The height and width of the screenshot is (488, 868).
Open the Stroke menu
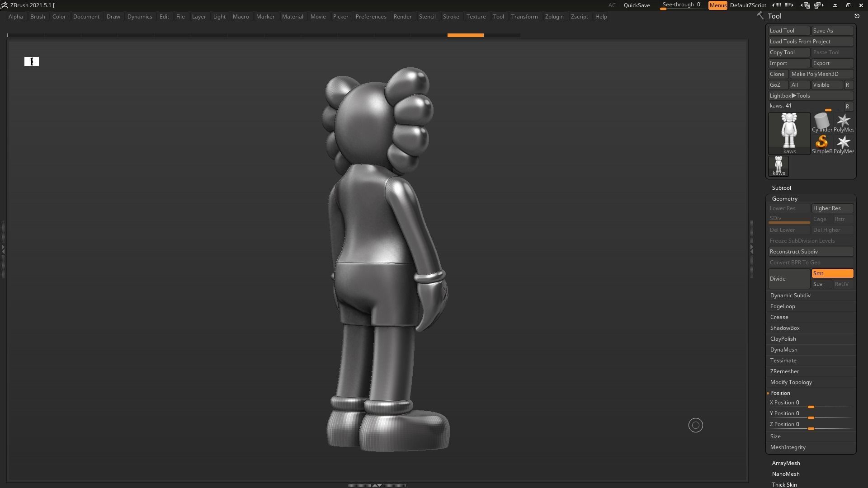point(451,17)
